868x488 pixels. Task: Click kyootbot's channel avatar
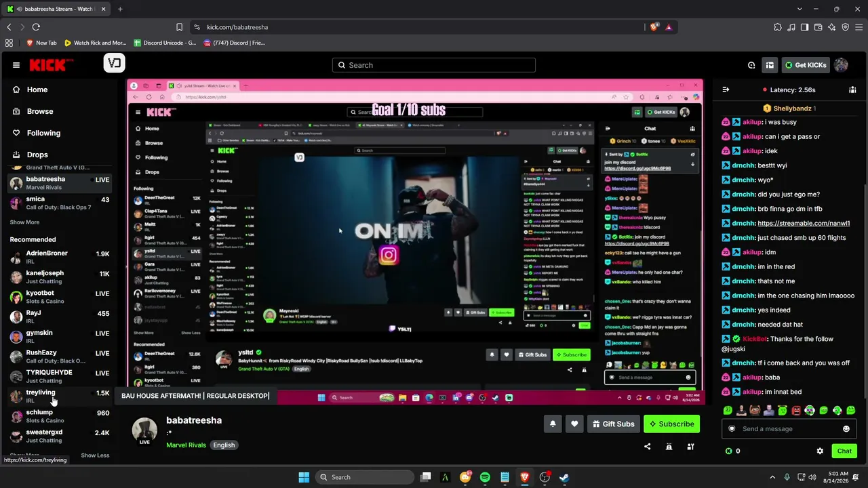[x=16, y=297]
